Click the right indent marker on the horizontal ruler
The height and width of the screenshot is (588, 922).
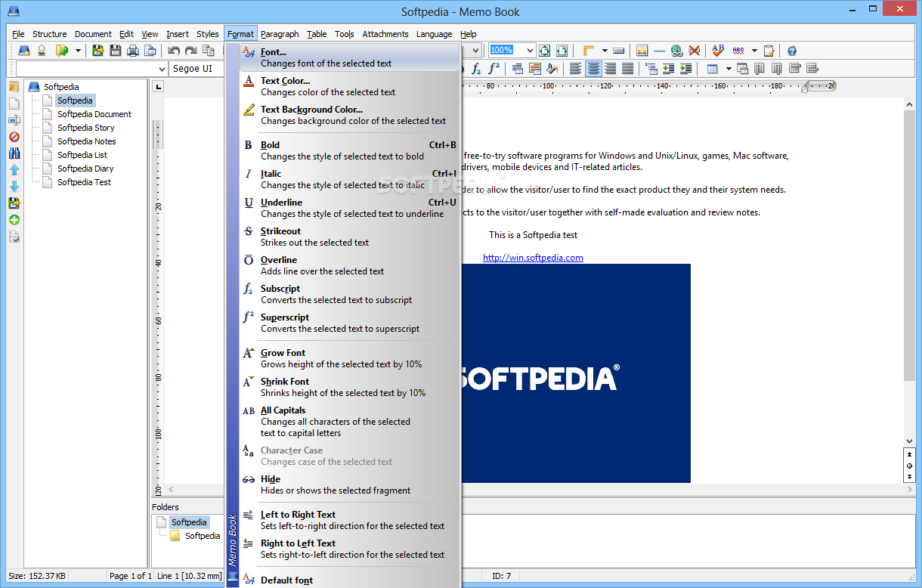point(806,88)
